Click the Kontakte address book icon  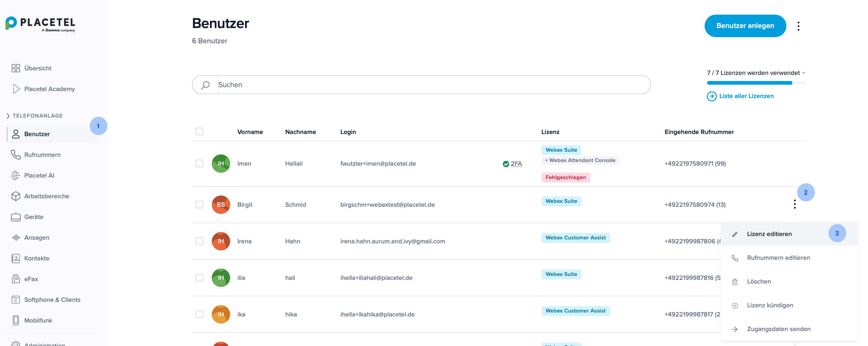(x=16, y=259)
